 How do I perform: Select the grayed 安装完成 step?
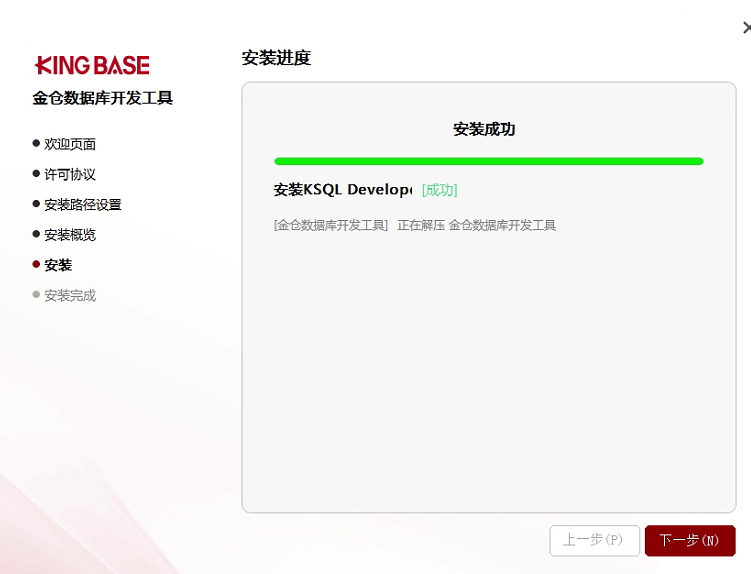70,296
